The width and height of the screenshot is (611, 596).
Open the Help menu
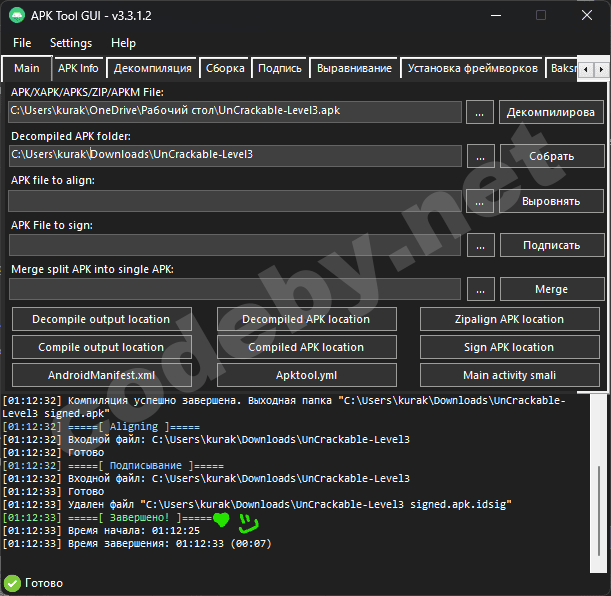click(124, 43)
